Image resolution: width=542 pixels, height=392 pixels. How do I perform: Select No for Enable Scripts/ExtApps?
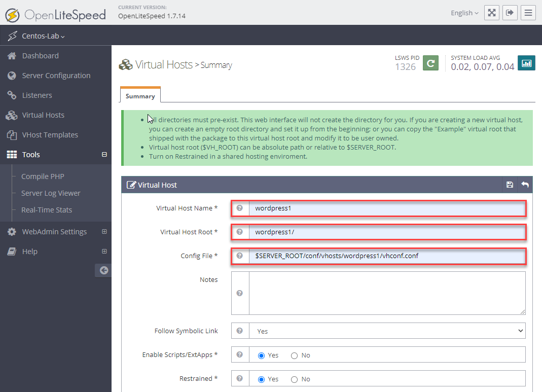(x=294, y=355)
